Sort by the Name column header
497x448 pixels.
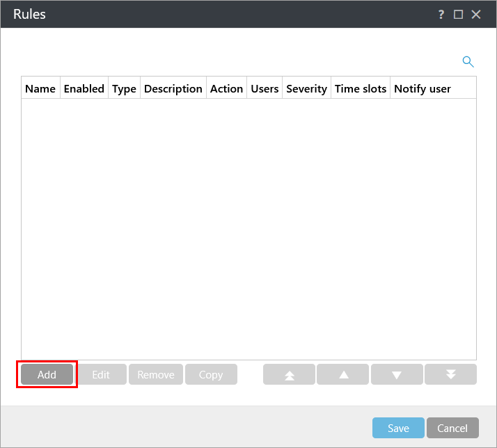point(40,88)
